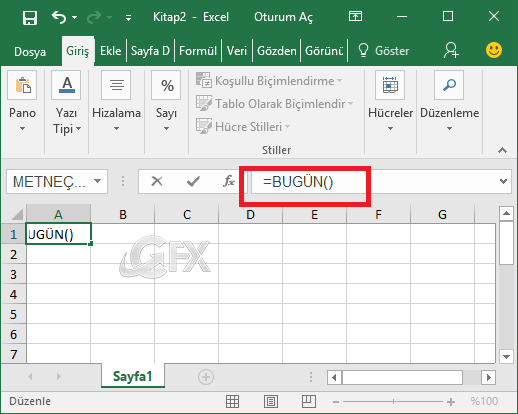Expand the Sayı group dropdown arrow
Viewport: 518px width, 414px height.
click(x=166, y=128)
